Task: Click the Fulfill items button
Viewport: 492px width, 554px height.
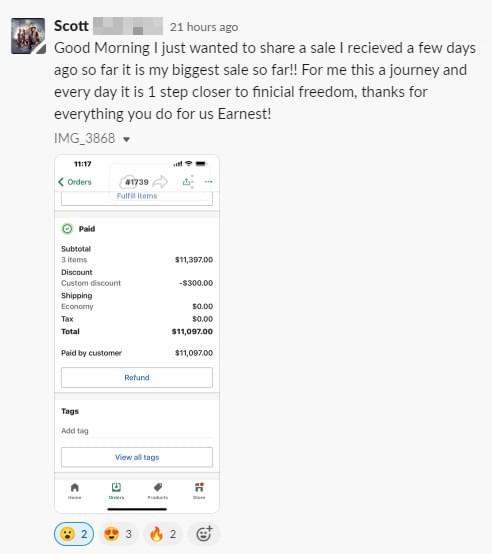Action: 137,197
